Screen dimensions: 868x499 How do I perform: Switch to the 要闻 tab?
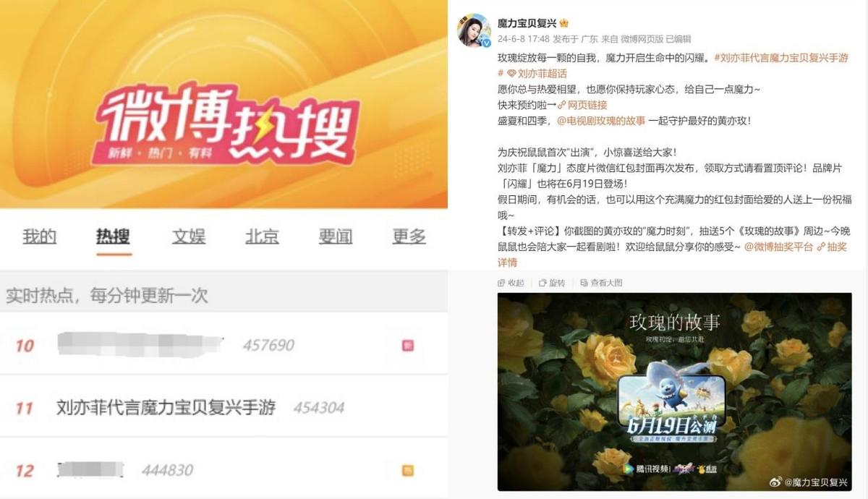tap(336, 236)
